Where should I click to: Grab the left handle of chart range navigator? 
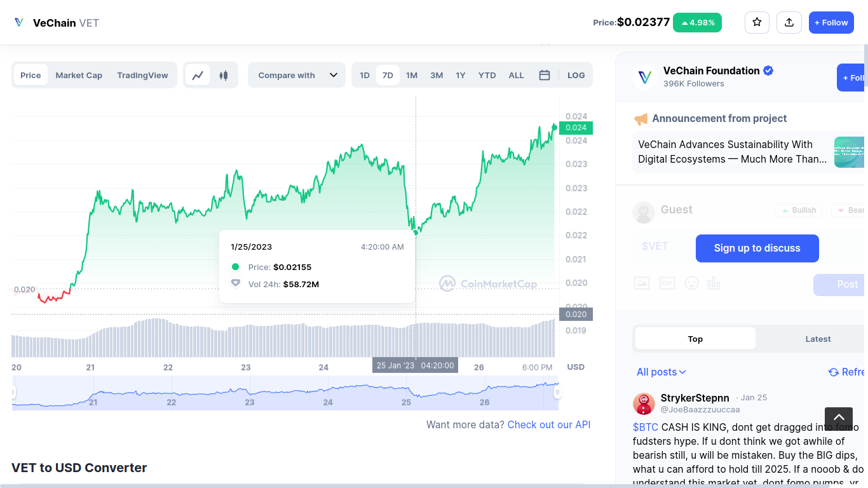(13, 393)
